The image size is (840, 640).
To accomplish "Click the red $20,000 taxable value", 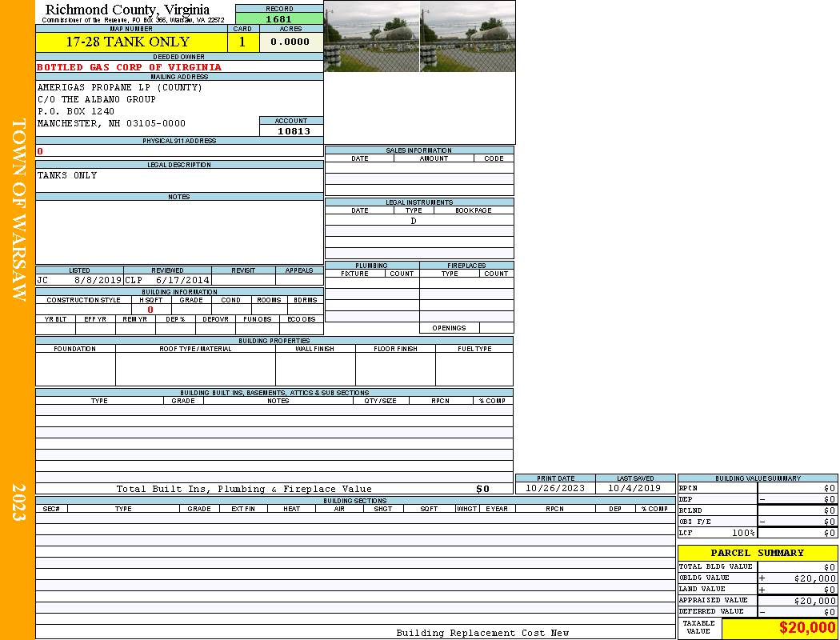I will point(807,628).
